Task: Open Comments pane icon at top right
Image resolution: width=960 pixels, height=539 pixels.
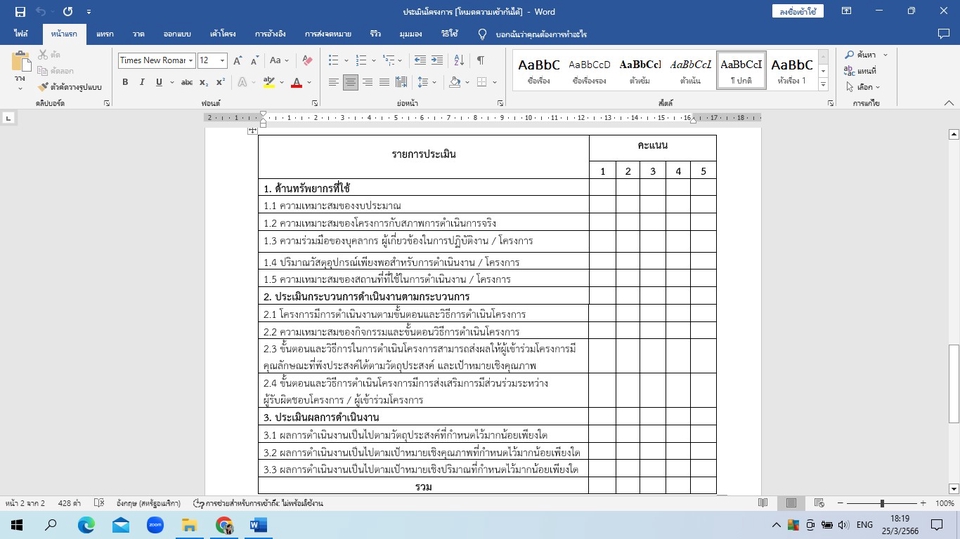Action: tap(943, 34)
